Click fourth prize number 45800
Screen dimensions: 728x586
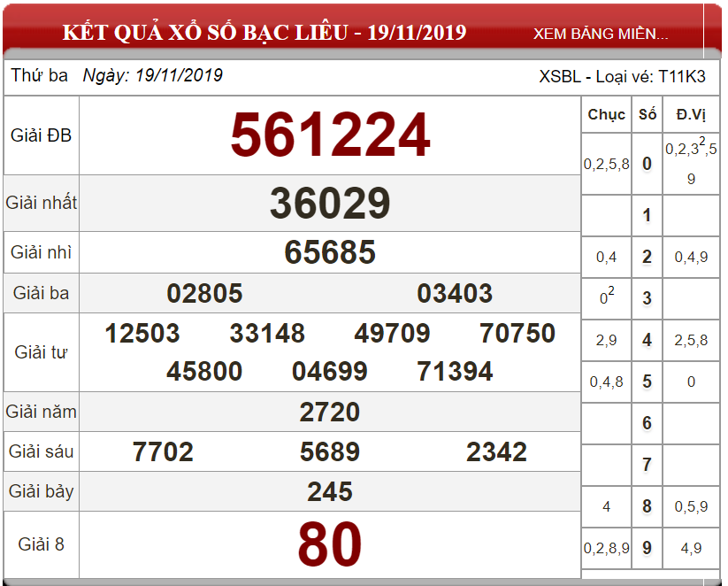204,371
